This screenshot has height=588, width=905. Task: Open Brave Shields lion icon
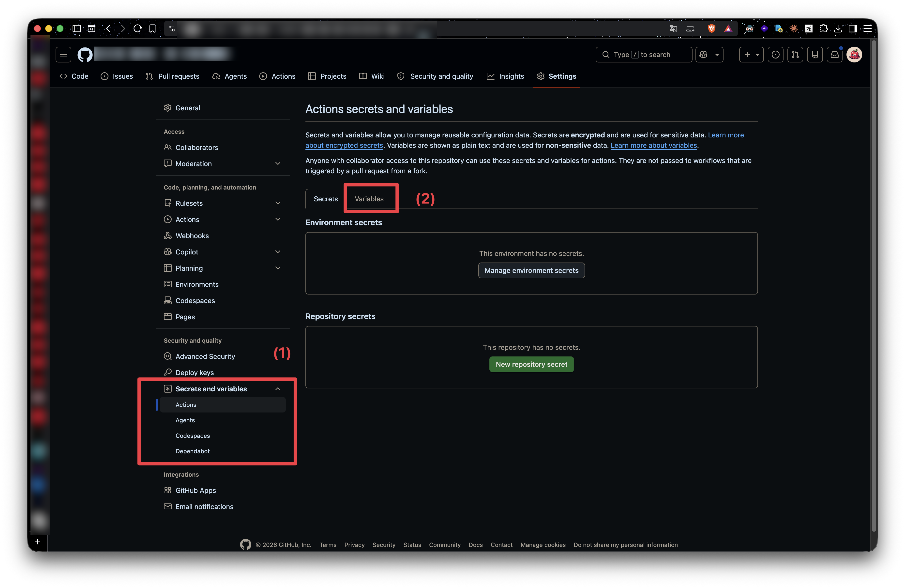(x=711, y=29)
